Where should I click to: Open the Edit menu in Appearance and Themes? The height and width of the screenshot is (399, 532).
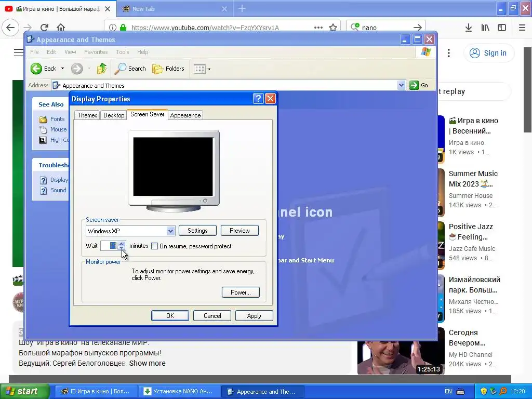point(51,52)
